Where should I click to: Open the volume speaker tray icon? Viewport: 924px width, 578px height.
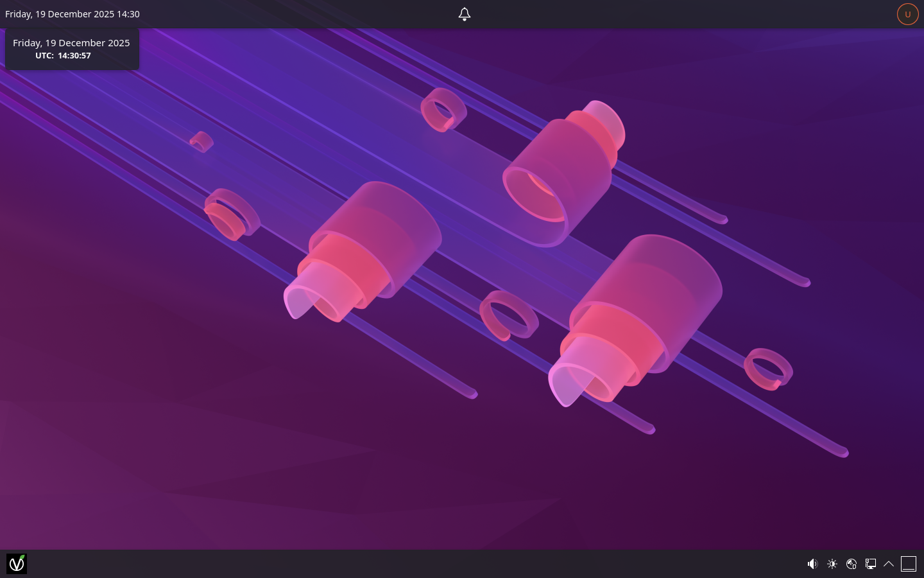click(812, 564)
